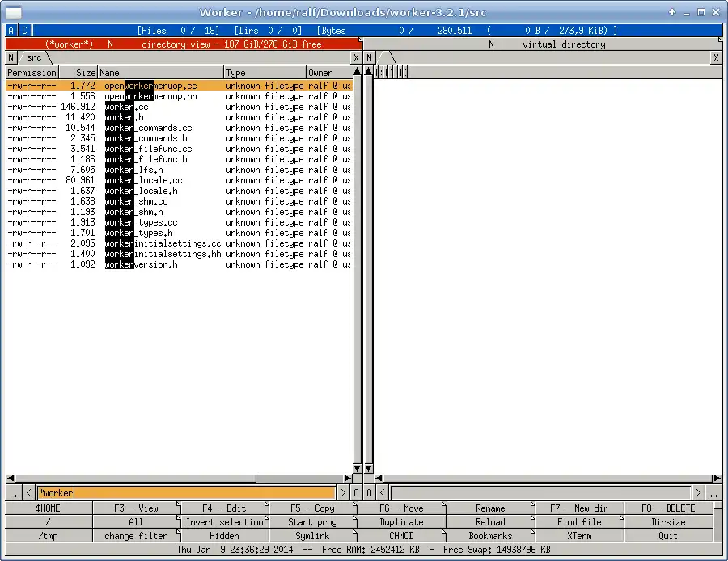Select file worker_locale.h
This screenshot has width=728, height=561.
click(x=180, y=191)
